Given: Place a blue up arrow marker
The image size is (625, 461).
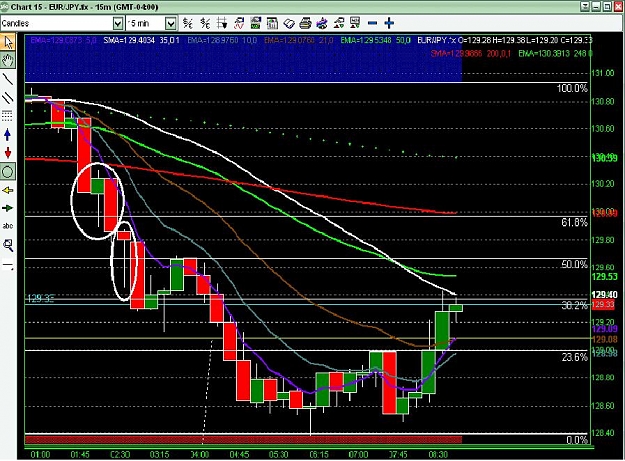Looking at the screenshot, I should click(8, 135).
